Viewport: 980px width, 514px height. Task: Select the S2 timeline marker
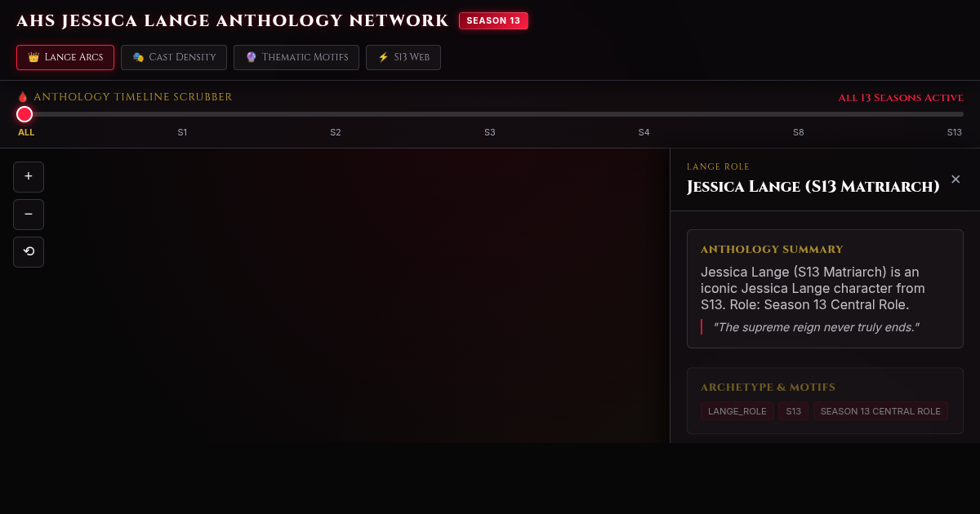pyautogui.click(x=336, y=132)
